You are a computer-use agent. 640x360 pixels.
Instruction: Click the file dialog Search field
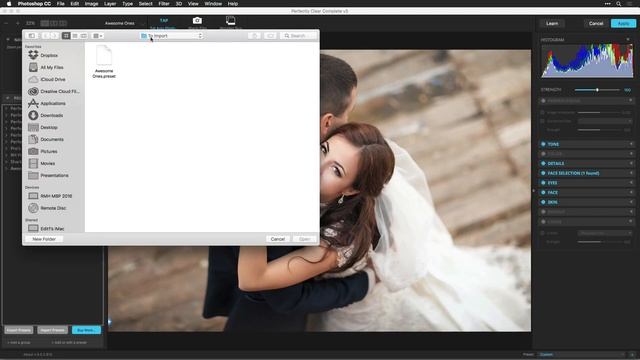[x=298, y=36]
